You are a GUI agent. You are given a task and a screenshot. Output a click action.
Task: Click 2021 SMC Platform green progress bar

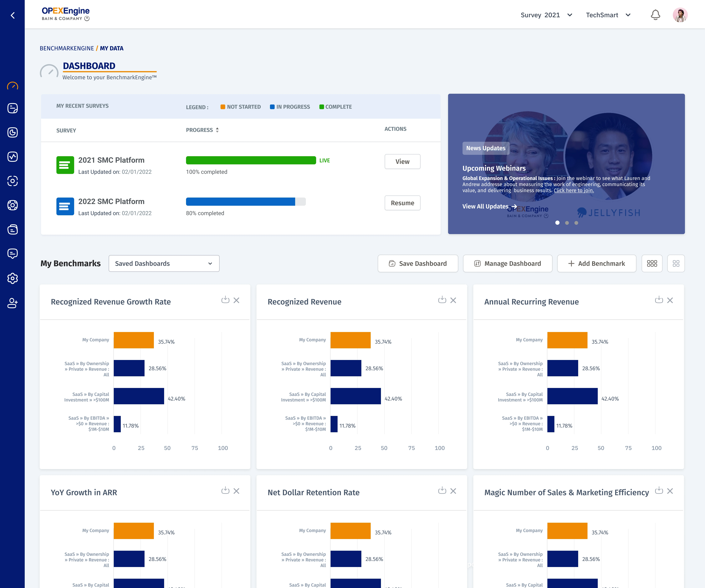coord(251,160)
